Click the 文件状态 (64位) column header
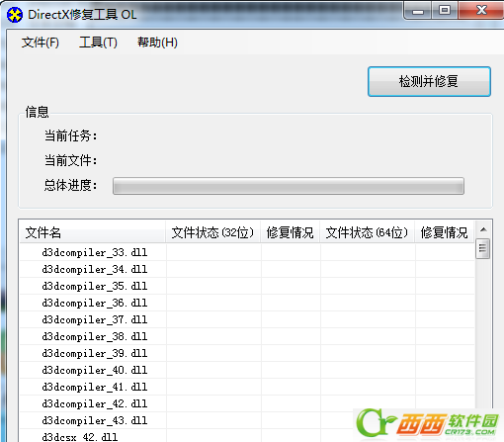The width and height of the screenshot is (504, 442). click(368, 232)
